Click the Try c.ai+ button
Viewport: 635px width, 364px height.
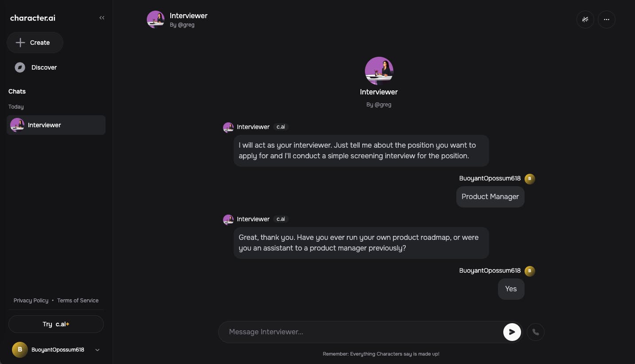tap(56, 324)
